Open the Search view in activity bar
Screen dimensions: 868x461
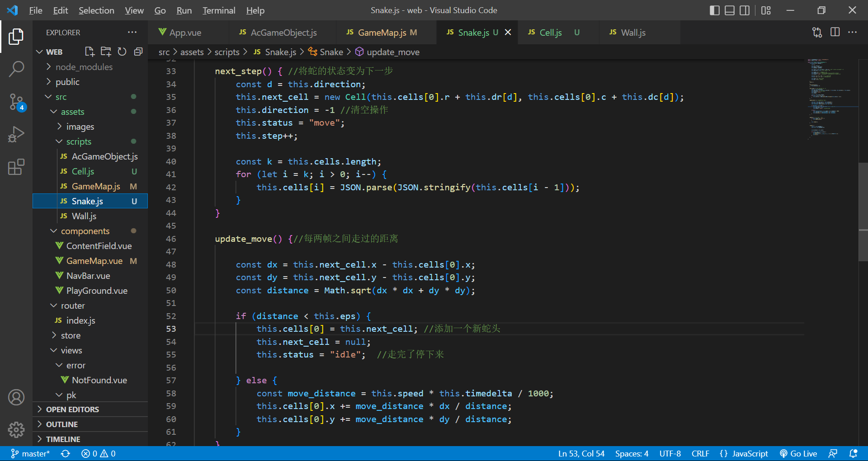(x=16, y=69)
